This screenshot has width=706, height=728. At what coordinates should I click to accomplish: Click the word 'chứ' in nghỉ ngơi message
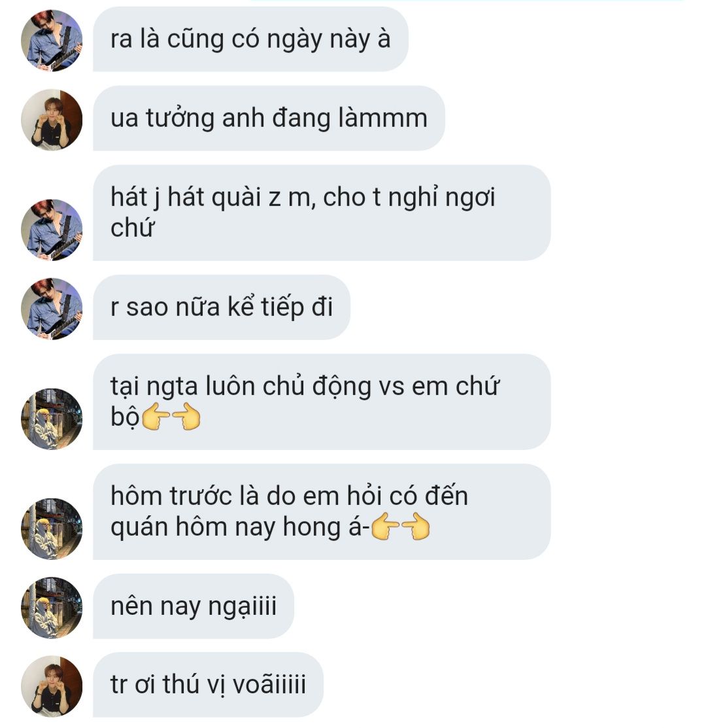click(x=132, y=228)
